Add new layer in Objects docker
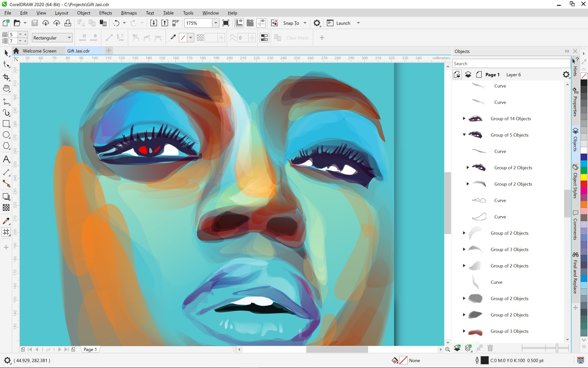 coord(457,348)
